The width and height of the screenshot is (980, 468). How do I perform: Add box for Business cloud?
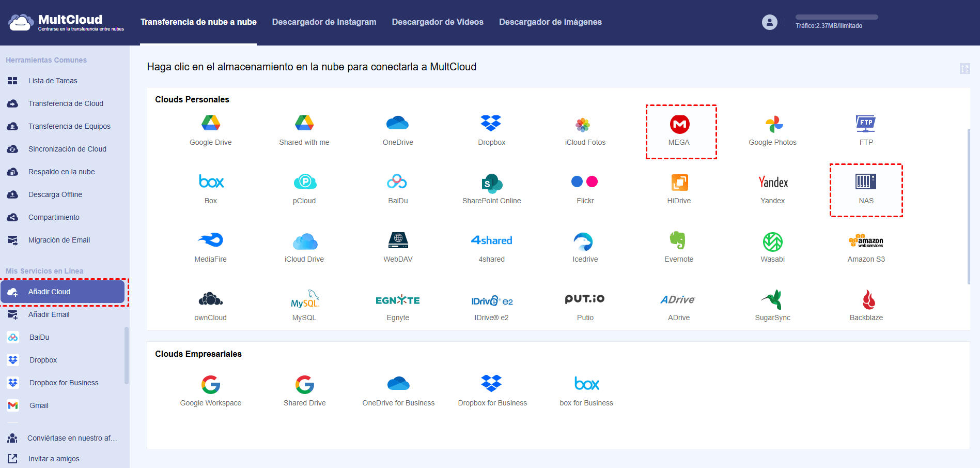tap(587, 384)
